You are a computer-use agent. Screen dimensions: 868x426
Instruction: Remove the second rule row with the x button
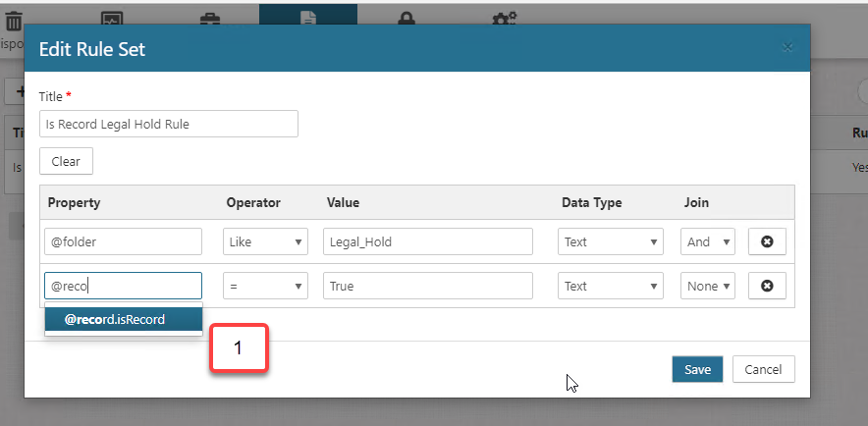click(767, 286)
